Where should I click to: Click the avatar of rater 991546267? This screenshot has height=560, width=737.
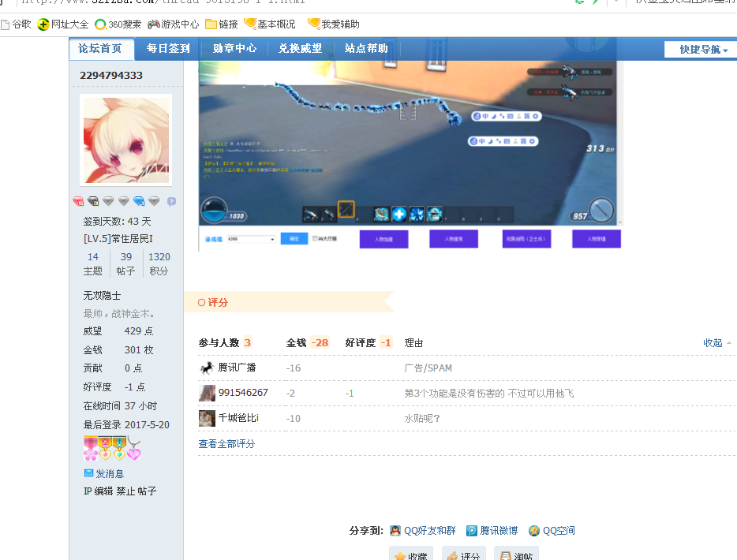point(207,394)
